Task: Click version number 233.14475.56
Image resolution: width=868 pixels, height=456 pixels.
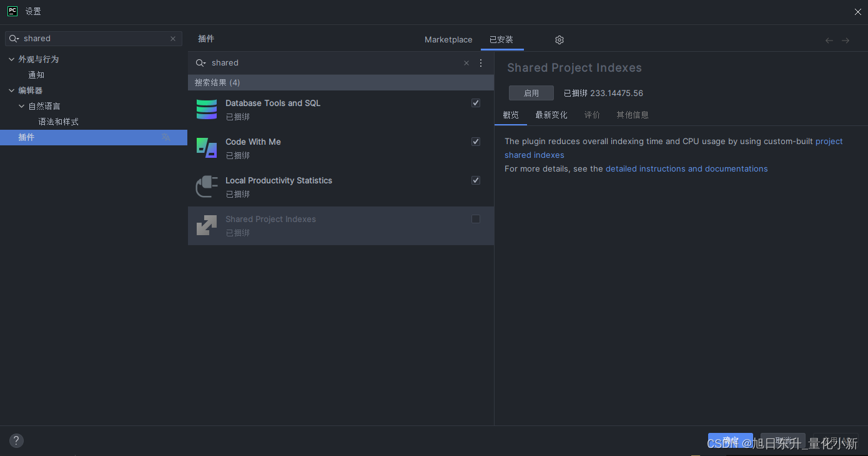Action: pyautogui.click(x=616, y=93)
